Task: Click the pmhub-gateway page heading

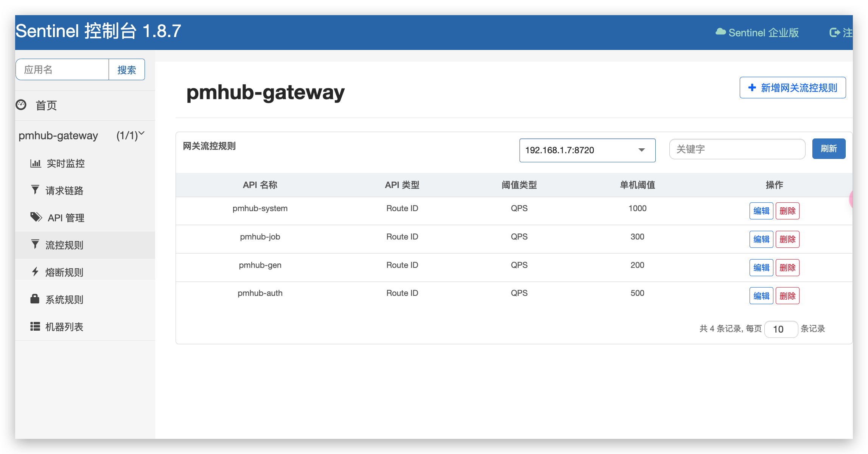Action: [x=265, y=92]
